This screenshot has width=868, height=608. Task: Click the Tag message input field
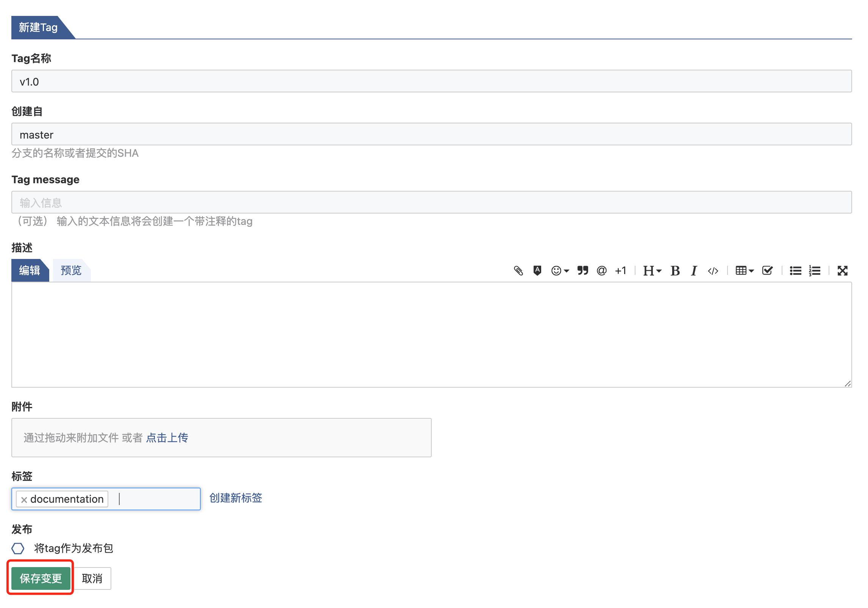coord(431,202)
